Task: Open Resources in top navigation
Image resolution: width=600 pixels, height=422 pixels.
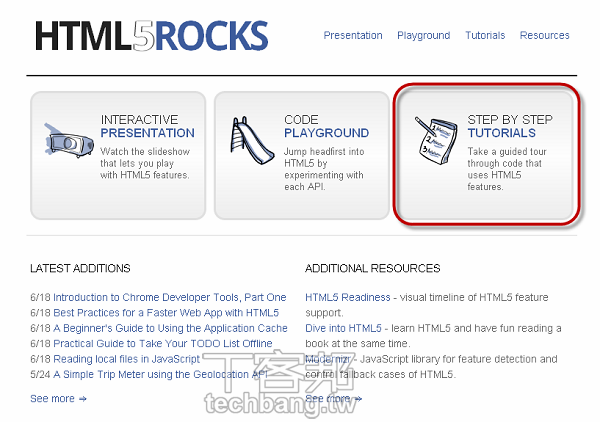Action: pos(545,35)
